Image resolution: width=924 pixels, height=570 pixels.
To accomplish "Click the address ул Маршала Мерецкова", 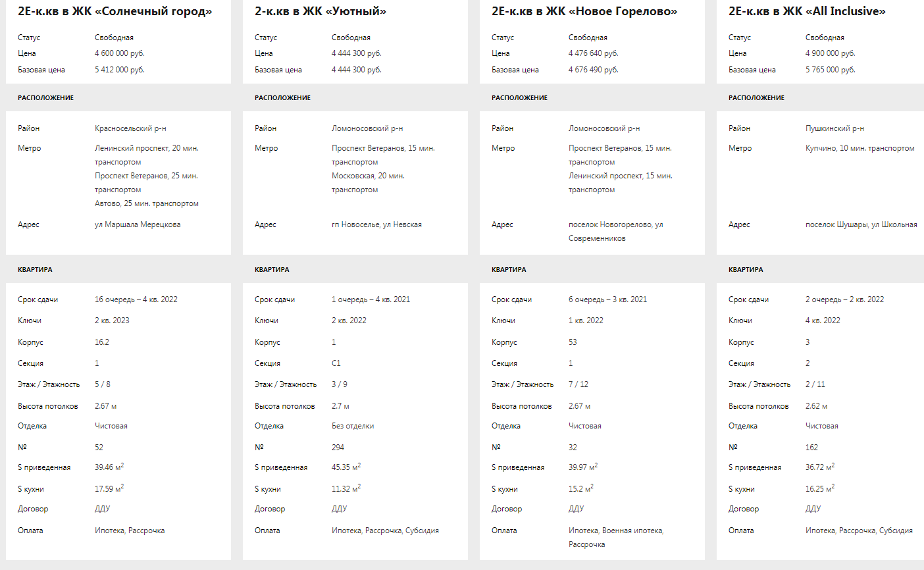I will click(138, 224).
